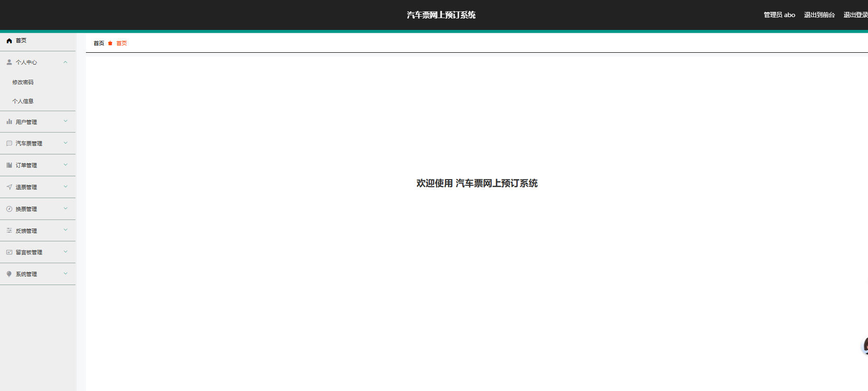This screenshot has width=868, height=391.
Task: Open the 个人信息 submenu item
Action: 23,101
